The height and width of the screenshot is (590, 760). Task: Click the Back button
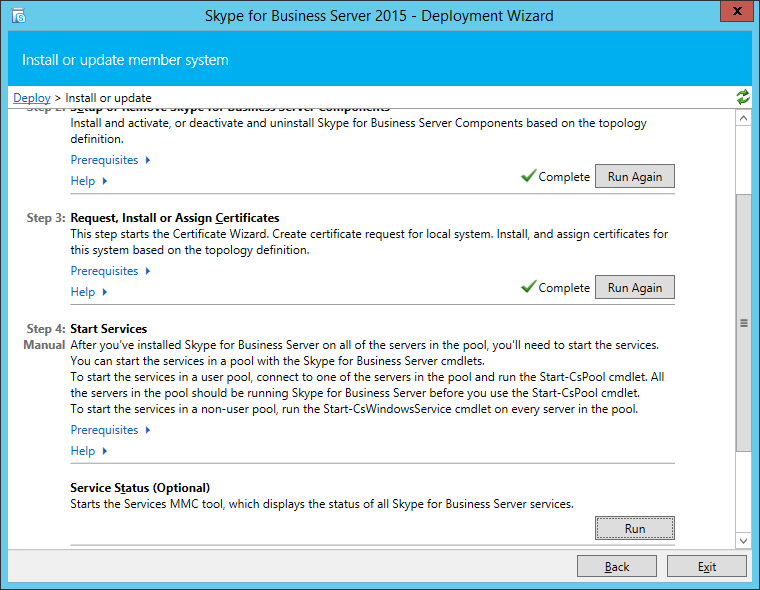[617, 566]
